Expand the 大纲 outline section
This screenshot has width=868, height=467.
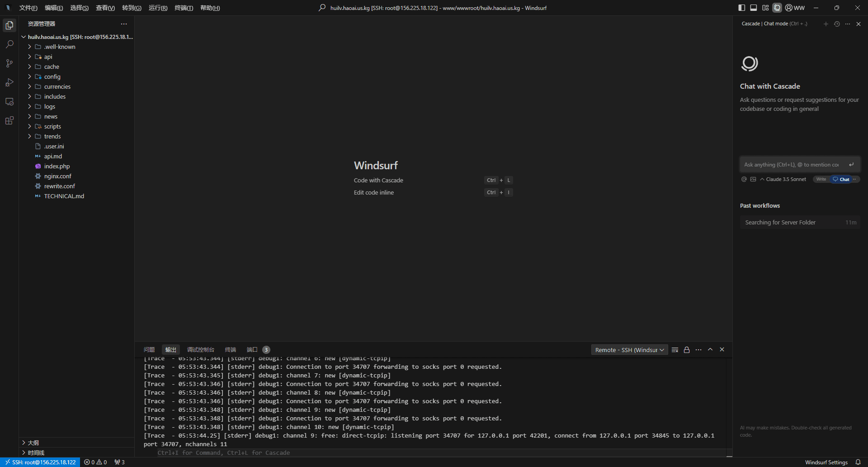pos(77,443)
